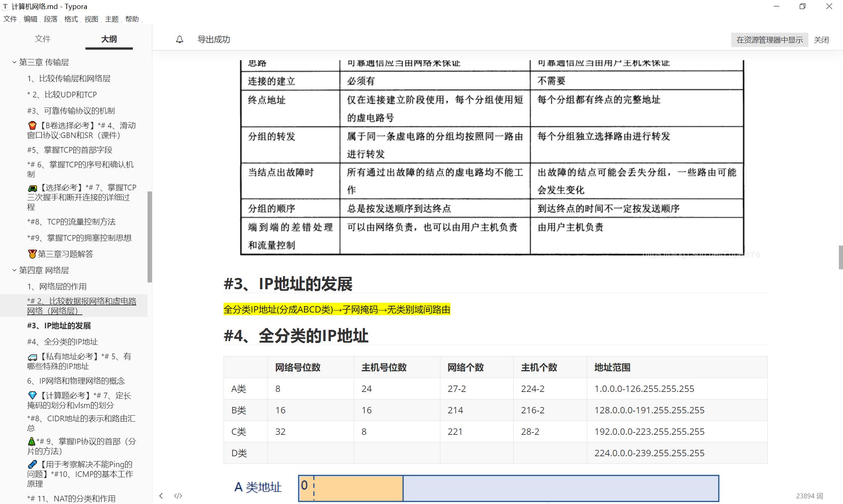The height and width of the screenshot is (504, 843).
Task: Click cell 128.0.0.0-191.255.255.255
Action: point(677,410)
